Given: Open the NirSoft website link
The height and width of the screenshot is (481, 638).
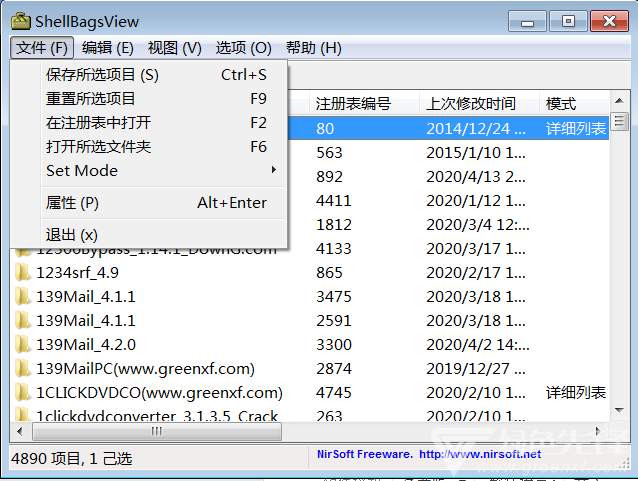Looking at the screenshot, I should click(480, 454).
